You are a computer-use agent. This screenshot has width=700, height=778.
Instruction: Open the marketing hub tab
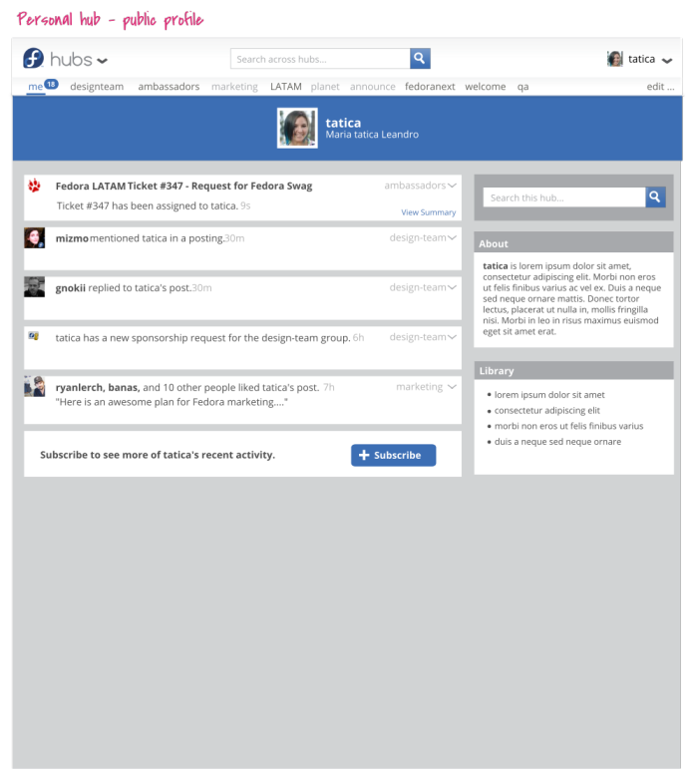pyautogui.click(x=234, y=87)
